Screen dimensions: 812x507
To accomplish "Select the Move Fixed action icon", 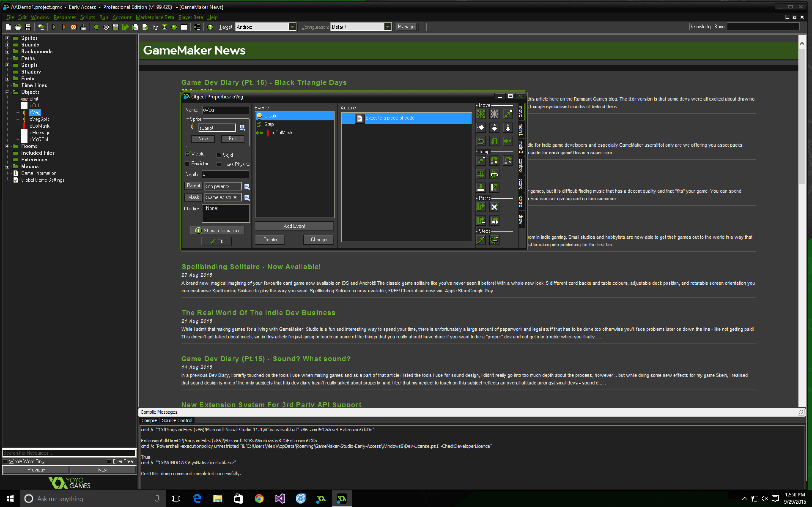I will point(481,114).
